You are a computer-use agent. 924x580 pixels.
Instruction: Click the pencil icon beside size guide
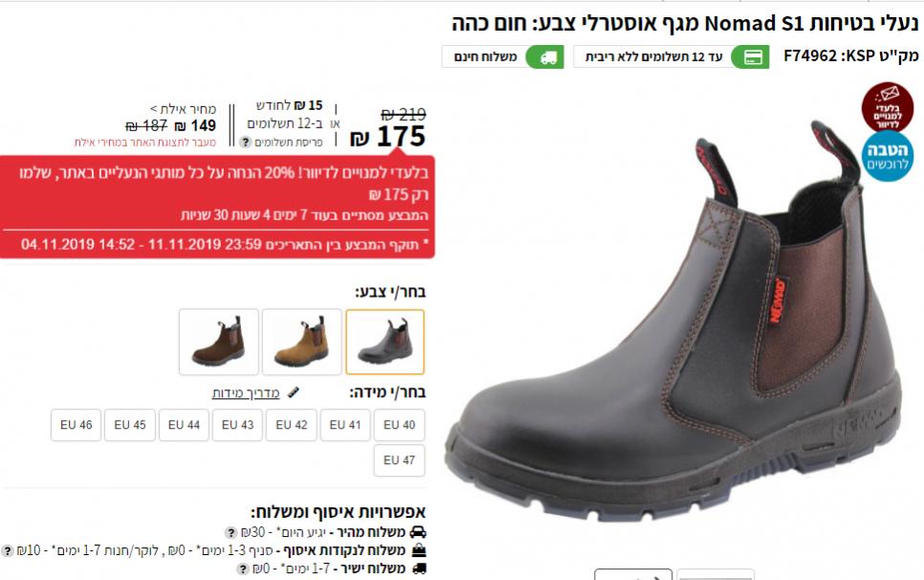(293, 392)
